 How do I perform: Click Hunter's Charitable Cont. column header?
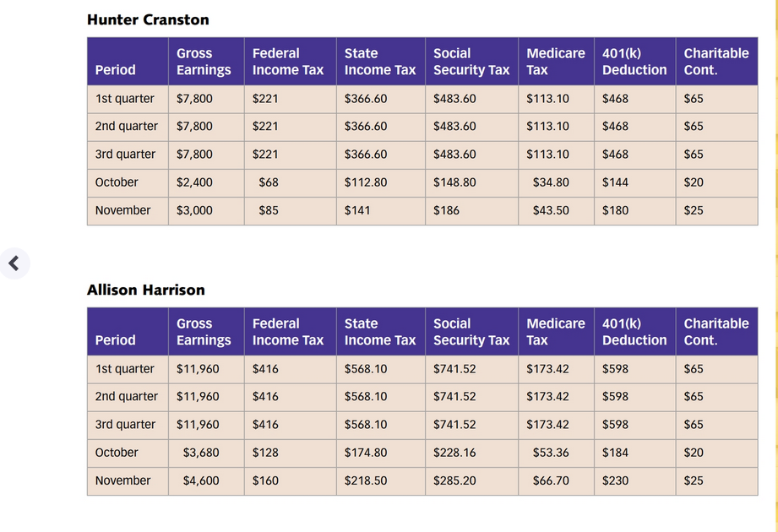tap(716, 62)
